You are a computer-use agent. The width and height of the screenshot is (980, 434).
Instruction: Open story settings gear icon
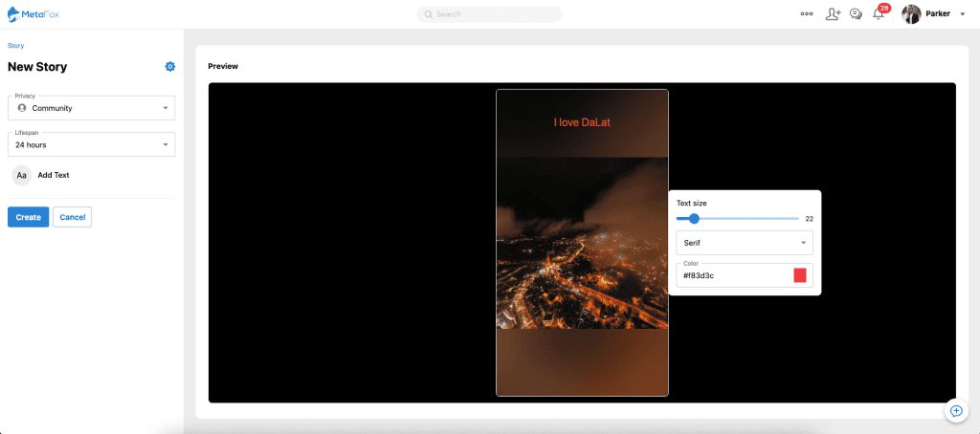[170, 67]
